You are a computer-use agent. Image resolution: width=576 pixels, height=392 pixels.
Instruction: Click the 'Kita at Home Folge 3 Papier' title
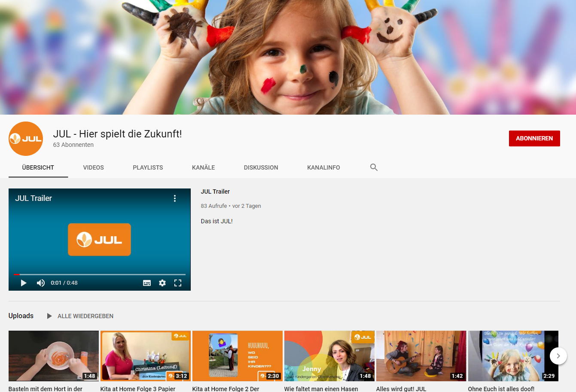138,389
